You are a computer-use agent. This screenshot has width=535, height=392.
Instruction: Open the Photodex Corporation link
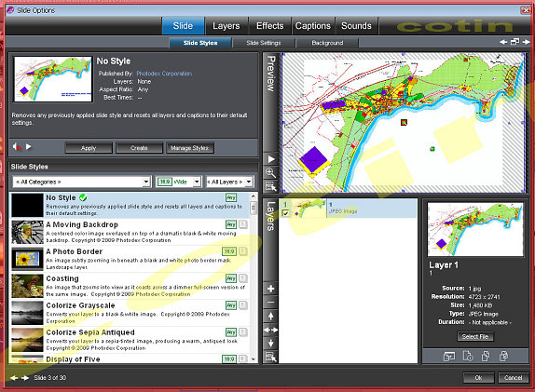point(164,74)
